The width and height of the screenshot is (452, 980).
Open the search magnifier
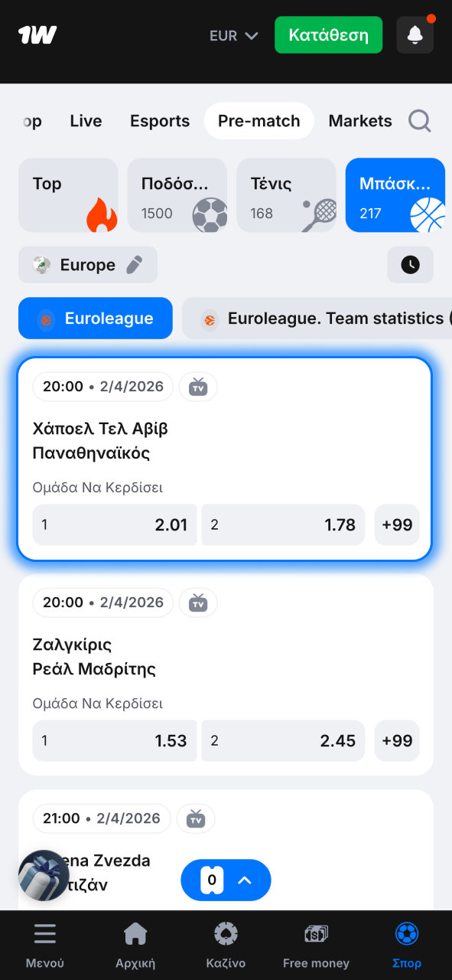click(419, 121)
